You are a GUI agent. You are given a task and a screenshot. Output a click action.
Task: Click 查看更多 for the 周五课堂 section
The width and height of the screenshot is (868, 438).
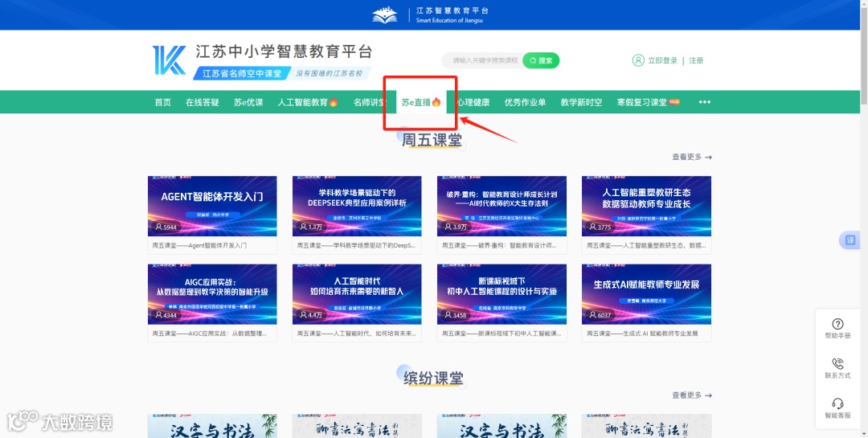click(692, 157)
